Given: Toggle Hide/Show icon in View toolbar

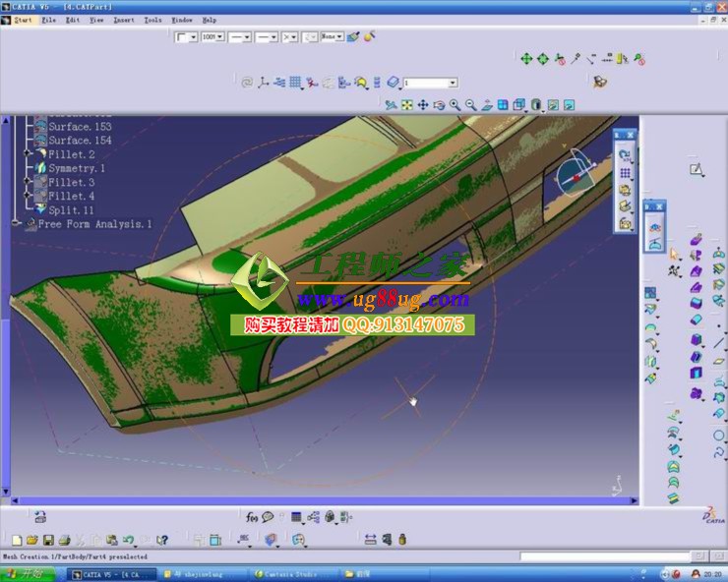Looking at the screenshot, I should coord(553,105).
